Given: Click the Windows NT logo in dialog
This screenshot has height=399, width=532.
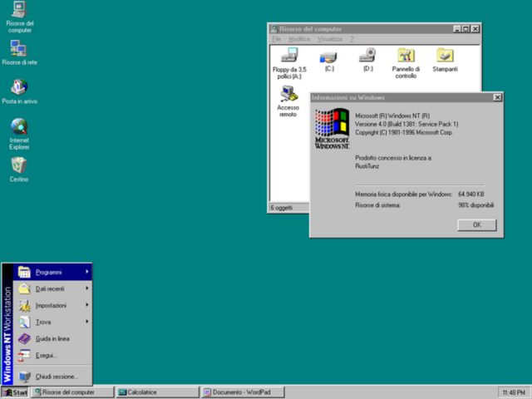Looking at the screenshot, I should tap(332, 129).
